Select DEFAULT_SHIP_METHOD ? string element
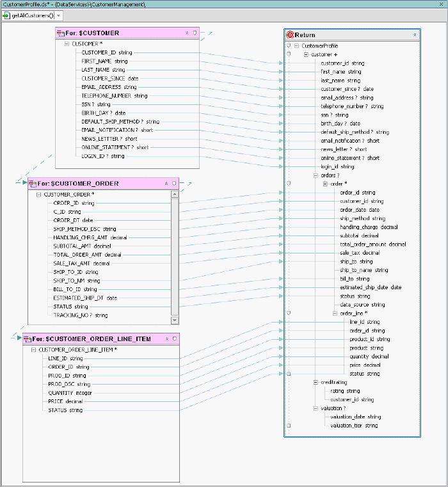Viewport: 448px width, 487px height. tap(120, 122)
